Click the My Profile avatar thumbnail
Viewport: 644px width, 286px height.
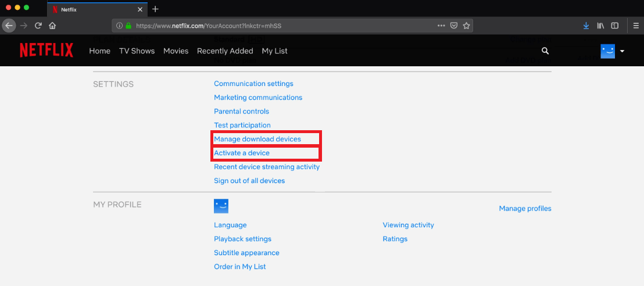click(221, 206)
